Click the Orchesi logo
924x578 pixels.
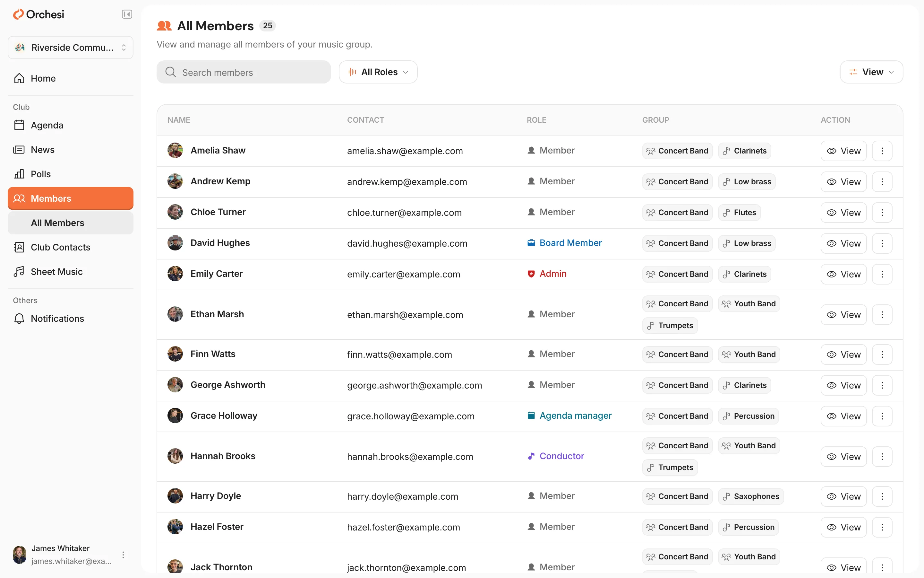(38, 14)
